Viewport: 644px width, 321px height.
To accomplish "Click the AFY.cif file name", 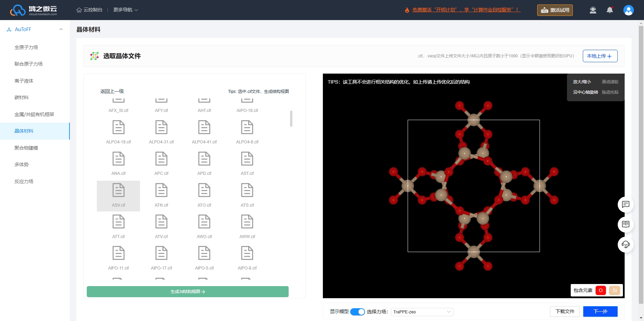I will (161, 111).
